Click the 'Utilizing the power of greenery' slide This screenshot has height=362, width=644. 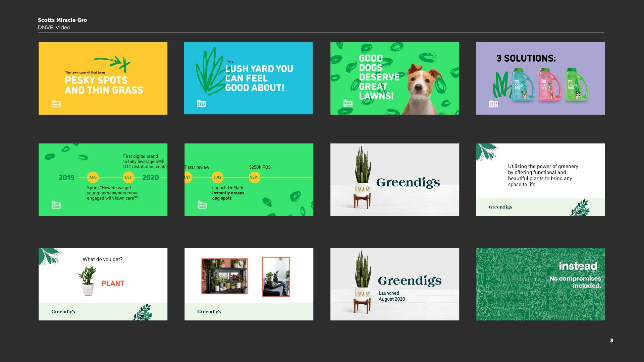540,180
